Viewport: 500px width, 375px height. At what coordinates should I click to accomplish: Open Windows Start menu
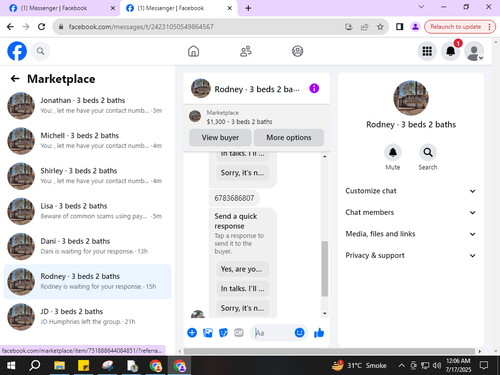11,366
